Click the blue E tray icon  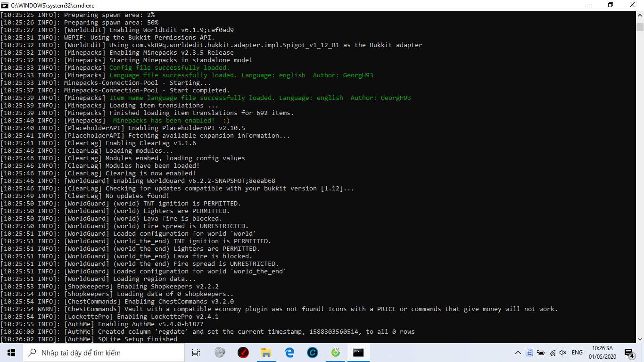click(529, 353)
